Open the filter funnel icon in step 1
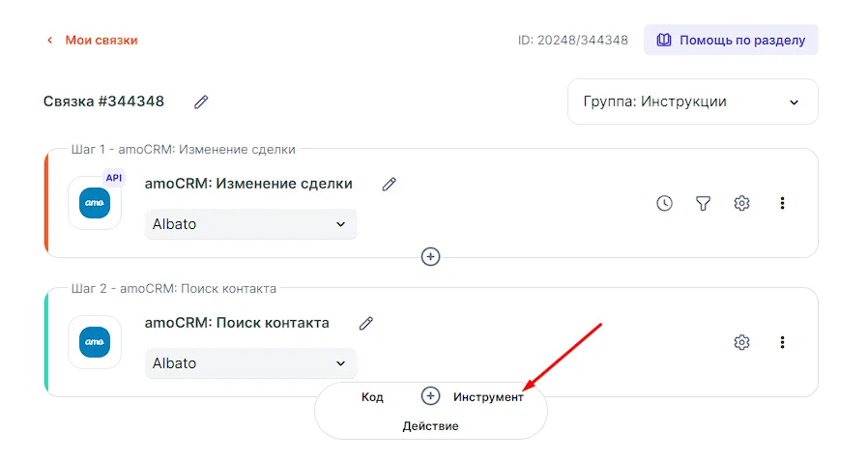868x462 pixels. coord(703,203)
